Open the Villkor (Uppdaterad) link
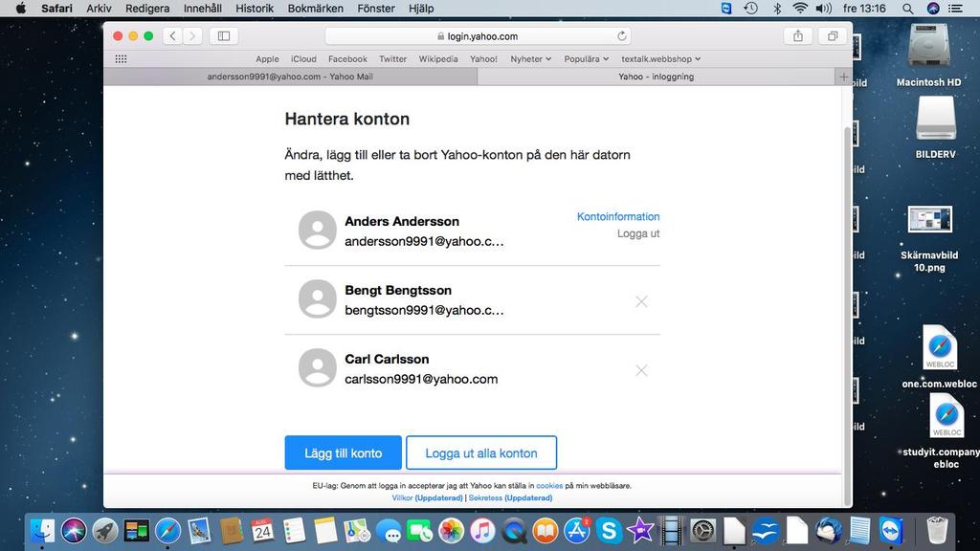This screenshot has height=551, width=980. 428,497
